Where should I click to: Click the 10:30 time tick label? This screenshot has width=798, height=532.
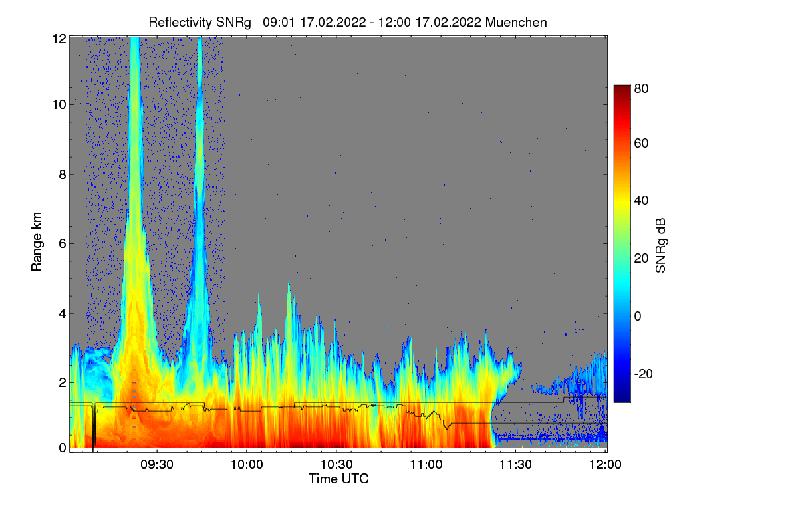[336, 464]
